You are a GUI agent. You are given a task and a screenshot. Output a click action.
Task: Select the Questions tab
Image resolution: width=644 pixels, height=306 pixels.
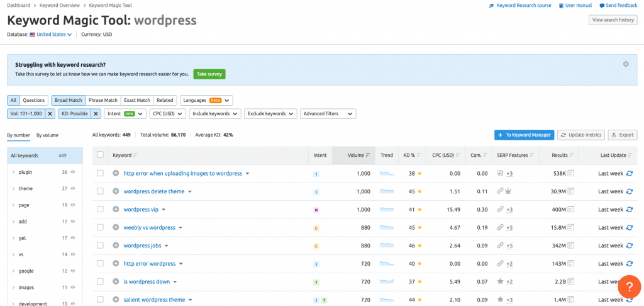(x=34, y=100)
